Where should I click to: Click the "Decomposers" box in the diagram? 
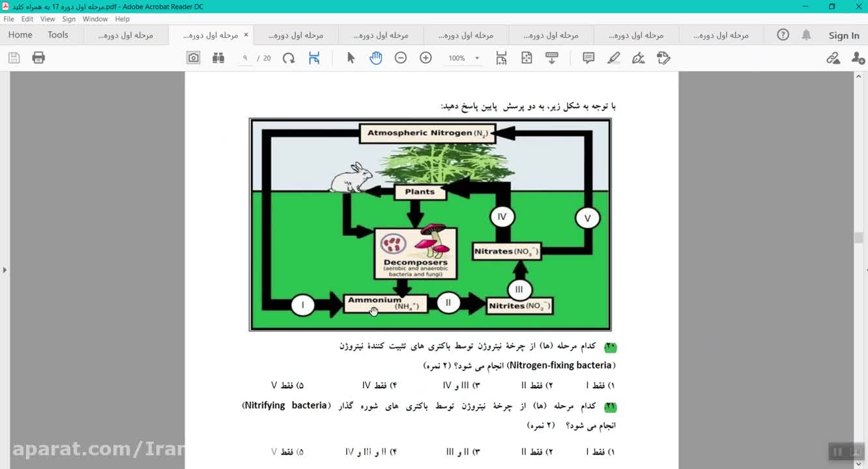(416, 254)
